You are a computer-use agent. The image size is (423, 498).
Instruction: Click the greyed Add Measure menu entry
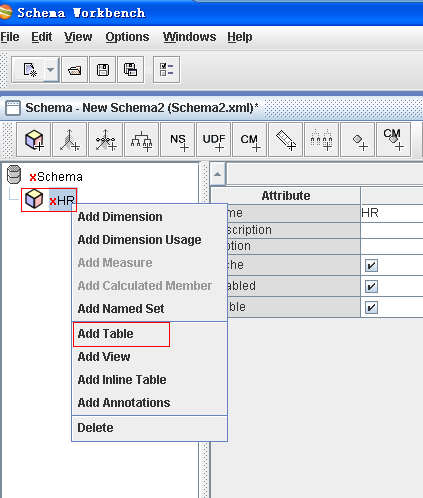click(149, 263)
